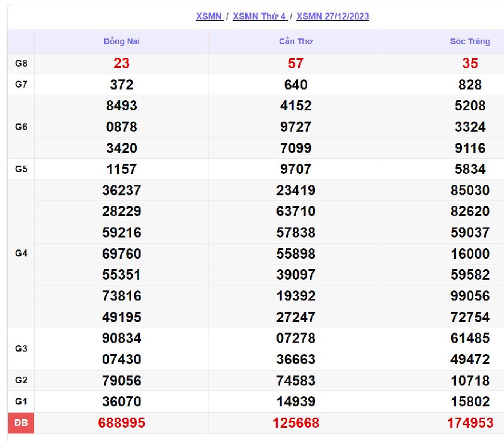
Task: Select Sóc Trăng special prize number 174953
Action: (x=470, y=423)
